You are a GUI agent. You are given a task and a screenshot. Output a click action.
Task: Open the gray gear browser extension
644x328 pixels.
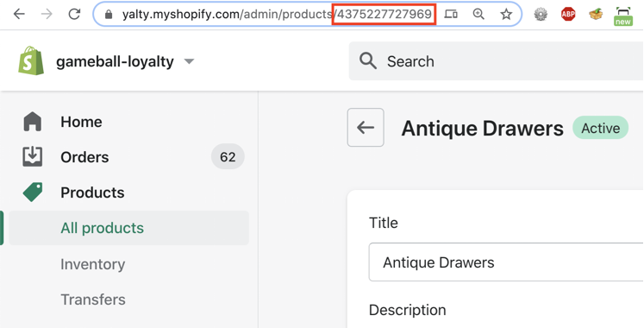(541, 15)
